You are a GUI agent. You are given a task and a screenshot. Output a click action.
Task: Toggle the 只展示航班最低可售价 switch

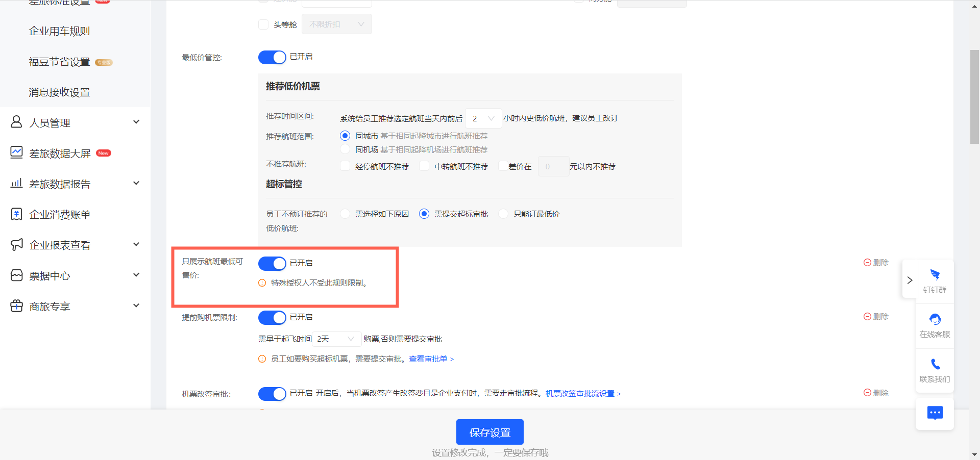(x=272, y=264)
